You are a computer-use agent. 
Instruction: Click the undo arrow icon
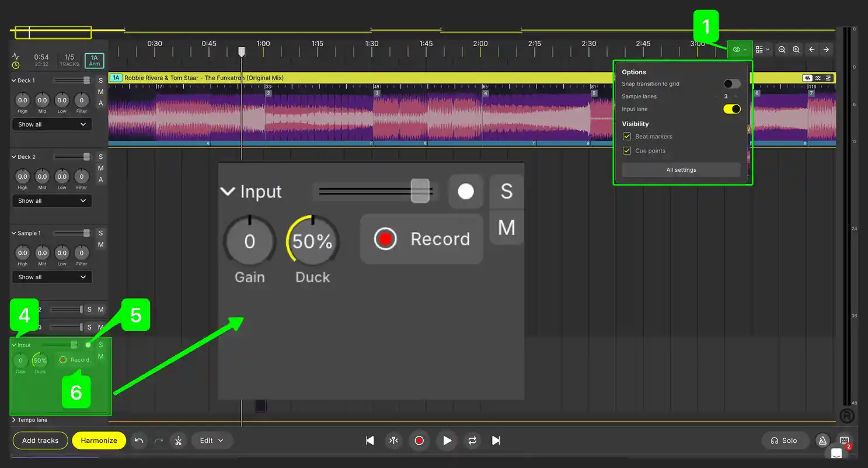click(139, 441)
